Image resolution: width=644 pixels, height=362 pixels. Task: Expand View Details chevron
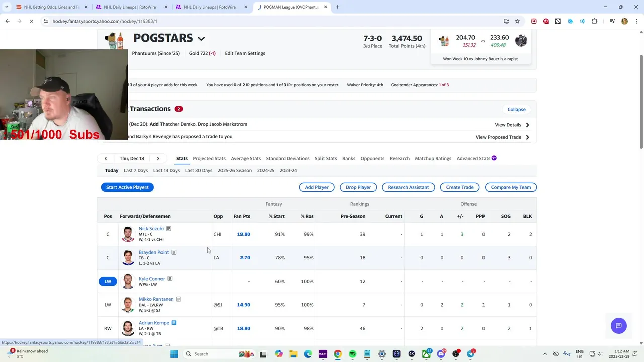tap(527, 125)
